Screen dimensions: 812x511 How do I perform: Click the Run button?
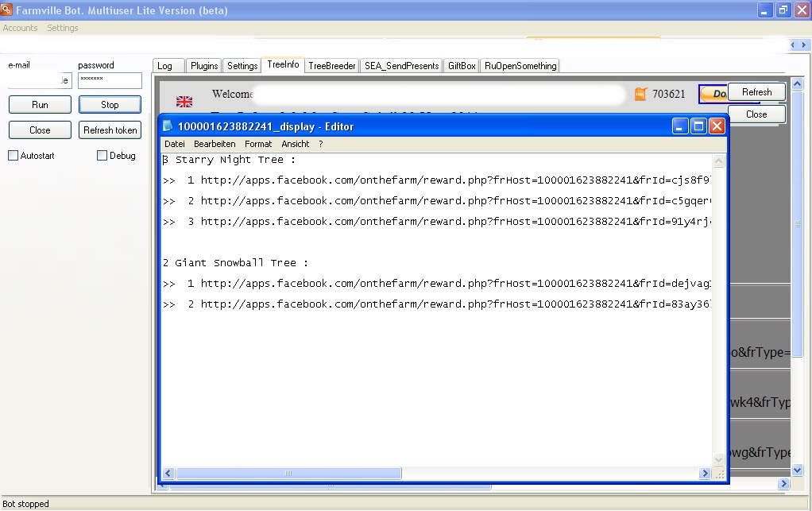40,105
